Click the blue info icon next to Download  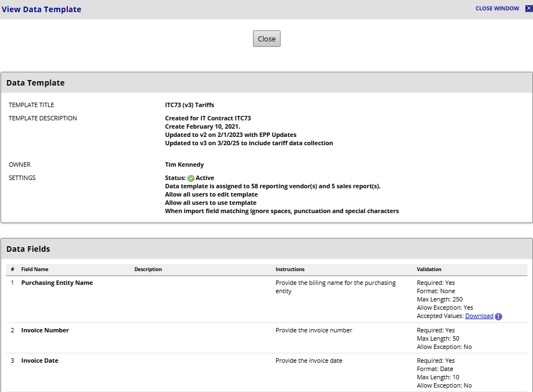pyautogui.click(x=498, y=316)
